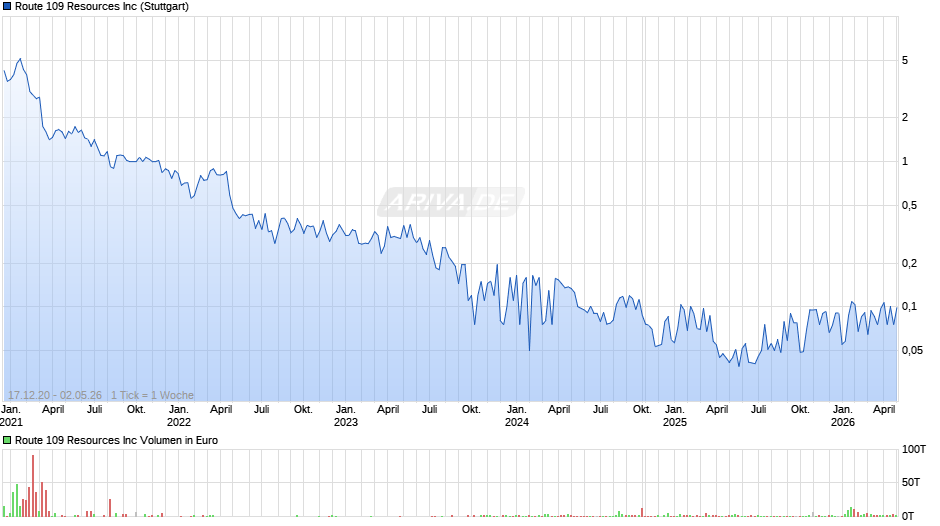Click the volume axis label '0T'

[908, 516]
